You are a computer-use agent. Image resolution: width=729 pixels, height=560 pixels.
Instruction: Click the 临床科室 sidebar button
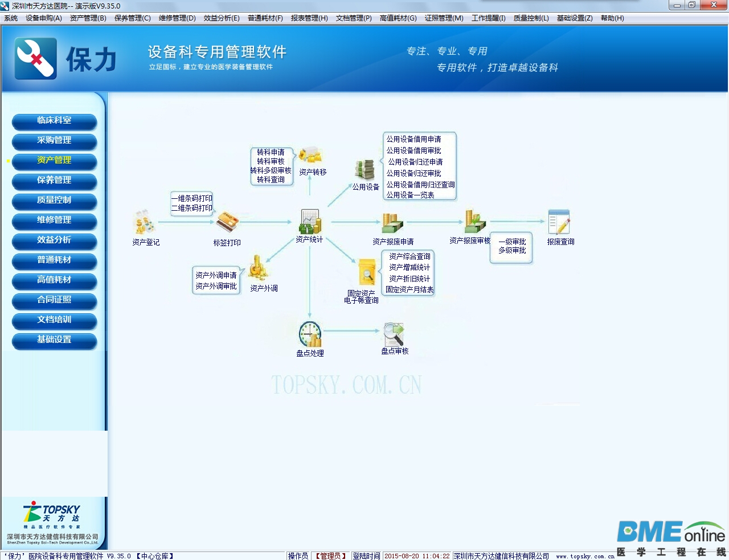click(54, 121)
